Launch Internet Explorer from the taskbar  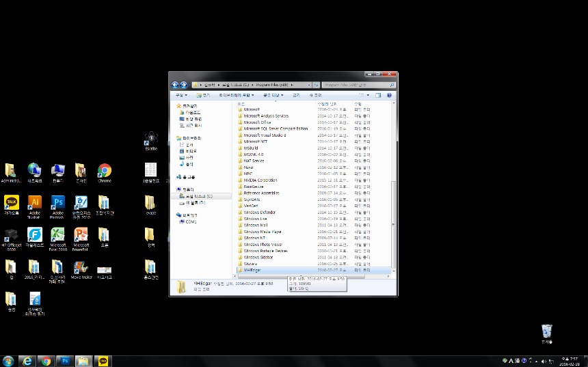[27, 361]
